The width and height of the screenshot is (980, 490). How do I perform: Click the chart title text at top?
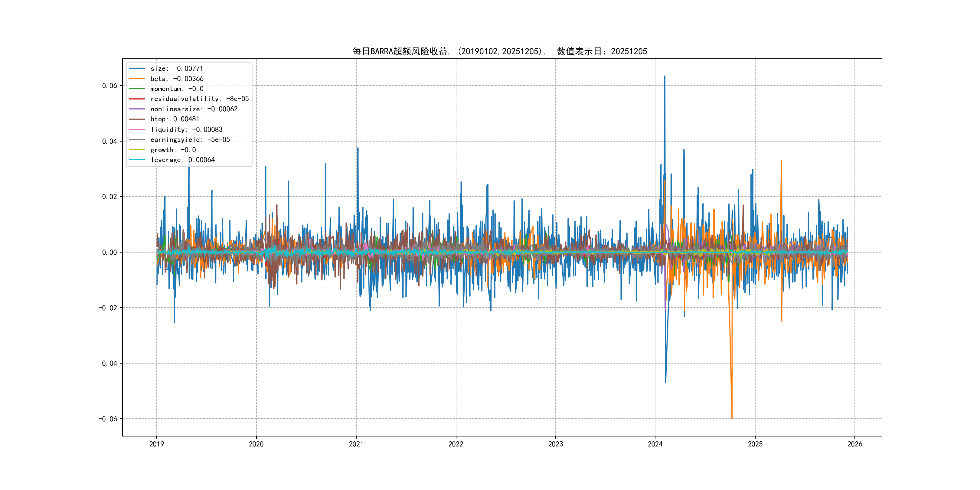(499, 51)
